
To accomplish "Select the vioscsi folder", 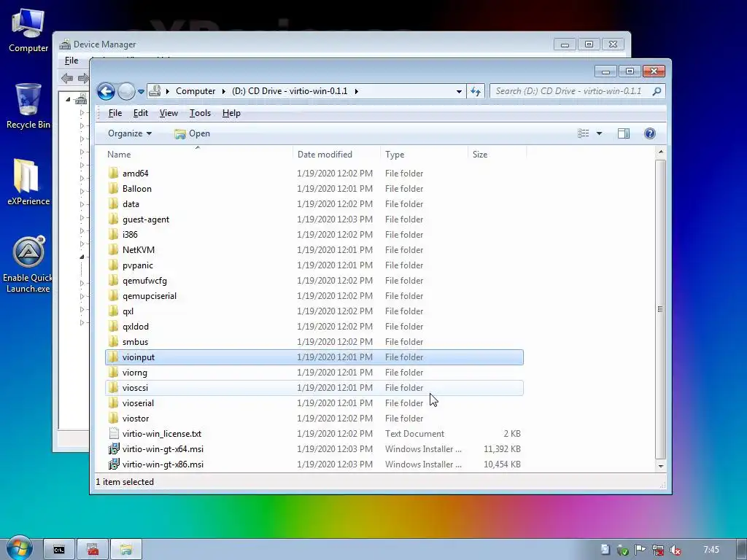I will click(314, 388).
